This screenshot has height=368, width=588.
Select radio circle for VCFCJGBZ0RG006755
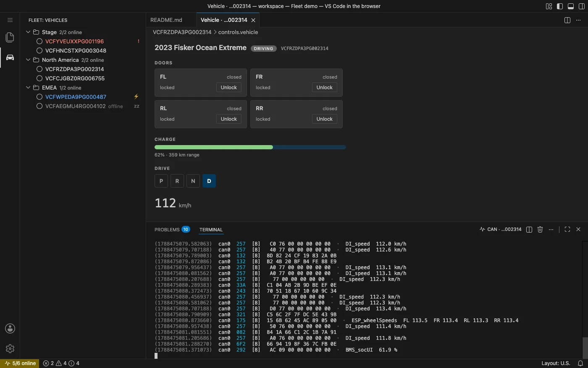click(39, 78)
